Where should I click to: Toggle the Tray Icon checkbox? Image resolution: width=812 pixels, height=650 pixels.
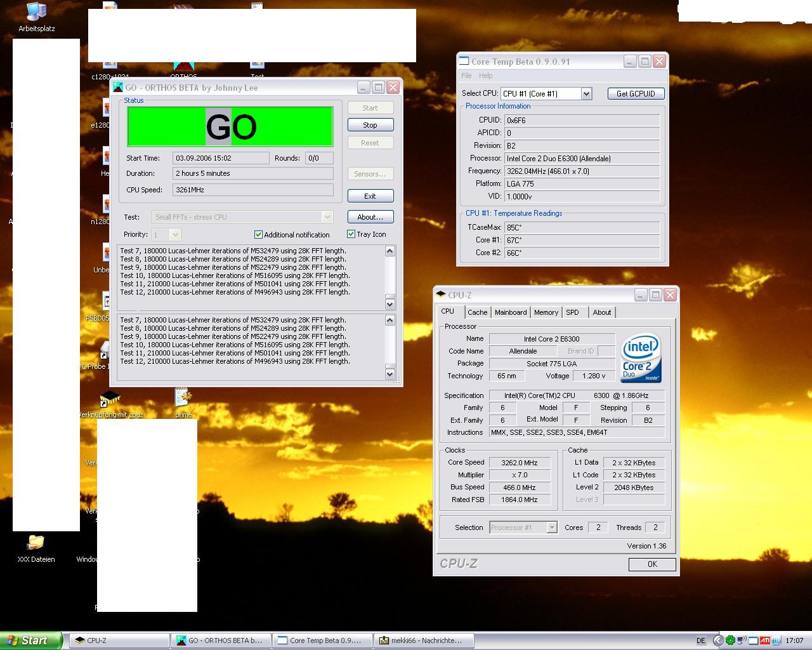coord(351,234)
